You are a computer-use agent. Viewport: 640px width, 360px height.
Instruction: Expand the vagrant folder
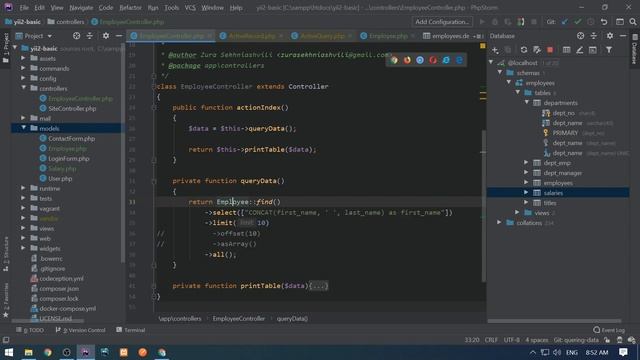click(23, 208)
